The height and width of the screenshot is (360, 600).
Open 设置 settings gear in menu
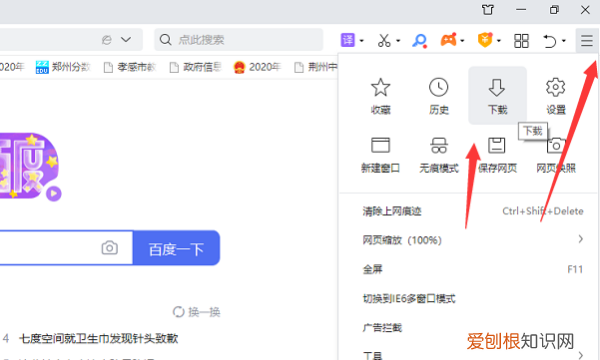coord(556,96)
